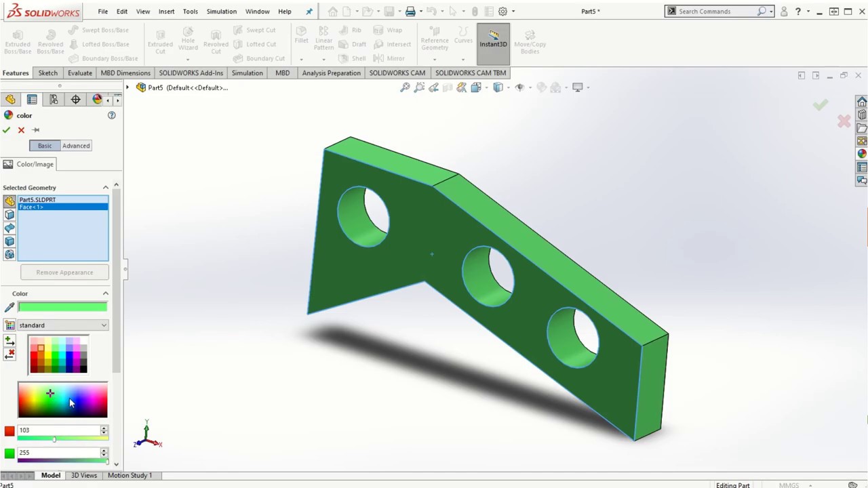Open the Evaluate ribbon tab
Viewport: 868px width, 488px height.
tap(79, 73)
